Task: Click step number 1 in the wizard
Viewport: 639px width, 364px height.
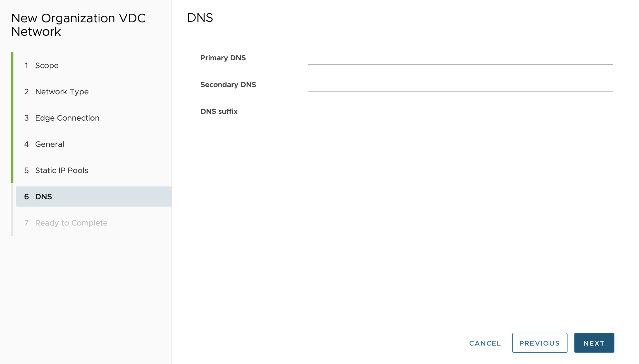Action: pyautogui.click(x=26, y=65)
